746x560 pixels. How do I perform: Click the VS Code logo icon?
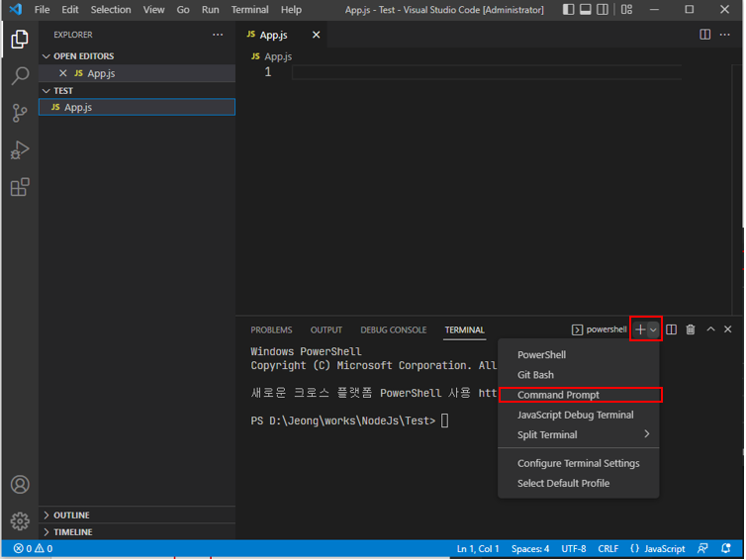pos(16,9)
